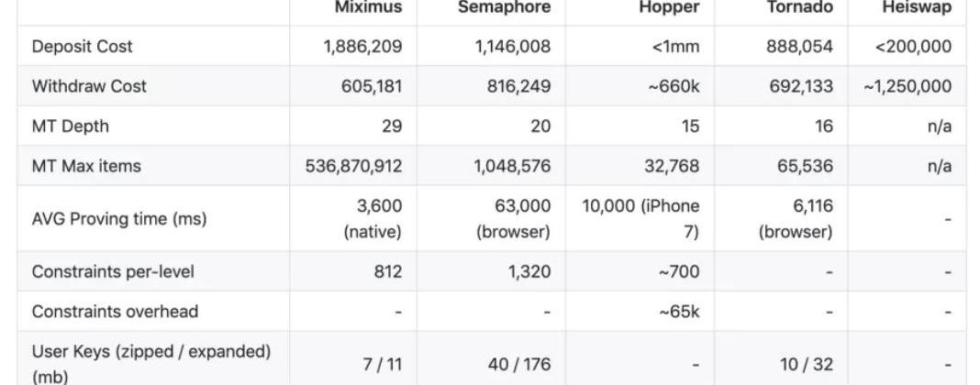Select User Keys (zipped / expanded) label
This screenshot has height=385, width=980.
[150, 352]
